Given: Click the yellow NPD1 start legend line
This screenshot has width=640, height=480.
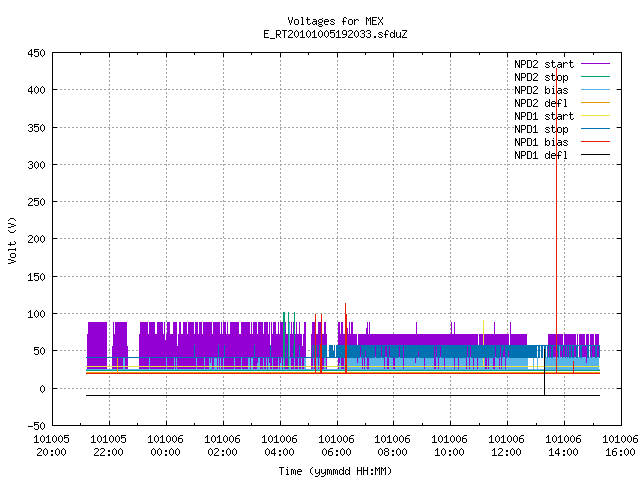Looking at the screenshot, I should point(595,116).
